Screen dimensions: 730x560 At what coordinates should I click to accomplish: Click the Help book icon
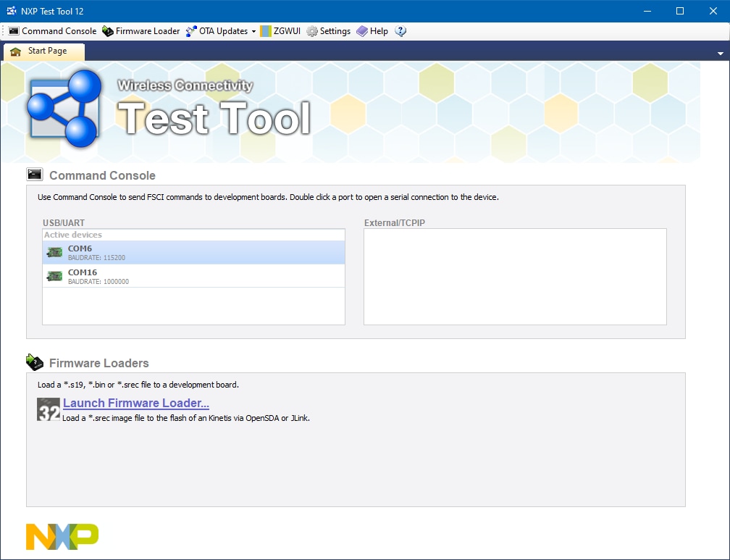point(362,31)
